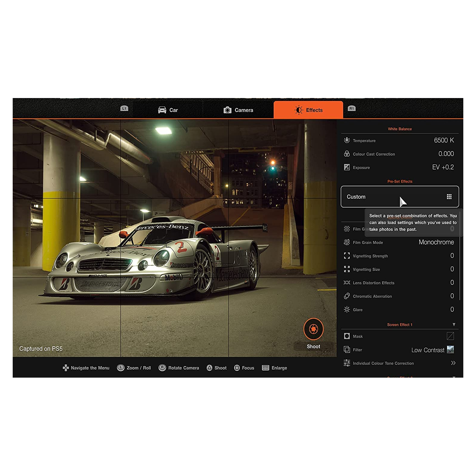Adjust the Vignetting Strength value 0

coord(452,256)
